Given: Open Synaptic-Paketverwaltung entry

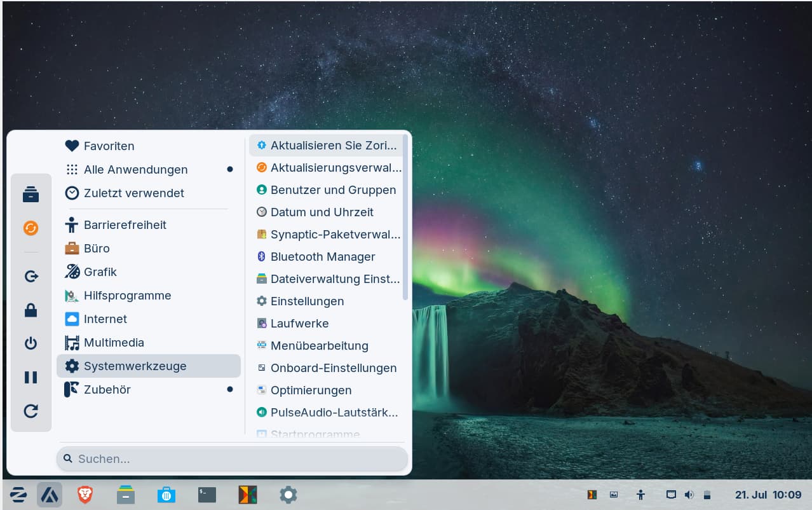Looking at the screenshot, I should (335, 234).
